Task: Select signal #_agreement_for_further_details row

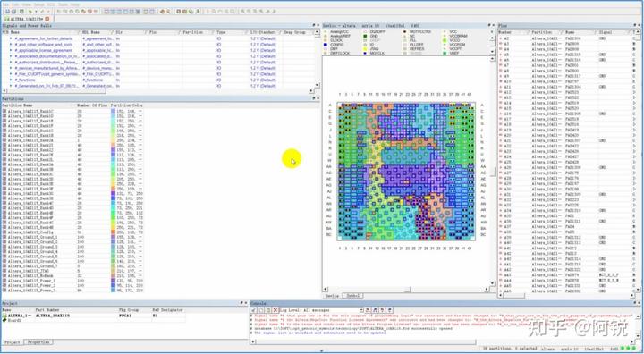Action: [x=158, y=38]
